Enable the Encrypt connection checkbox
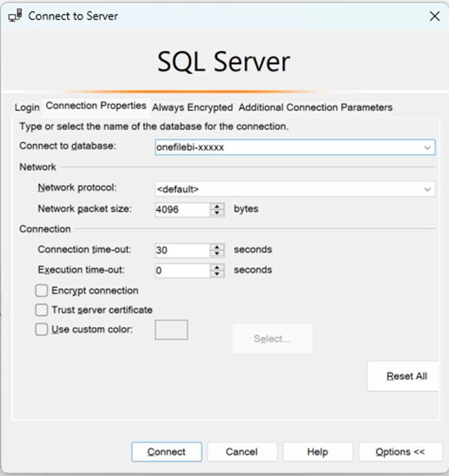The width and height of the screenshot is (449, 476). 42,291
